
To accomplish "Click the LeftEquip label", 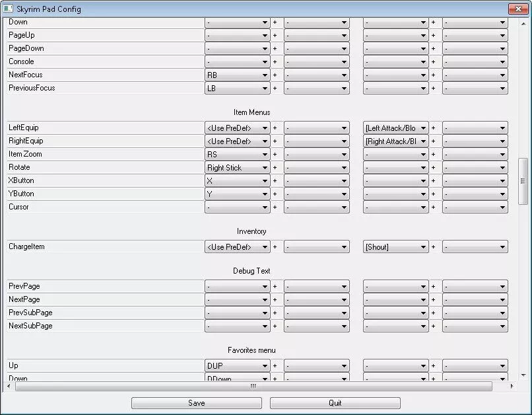I will 24,128.
